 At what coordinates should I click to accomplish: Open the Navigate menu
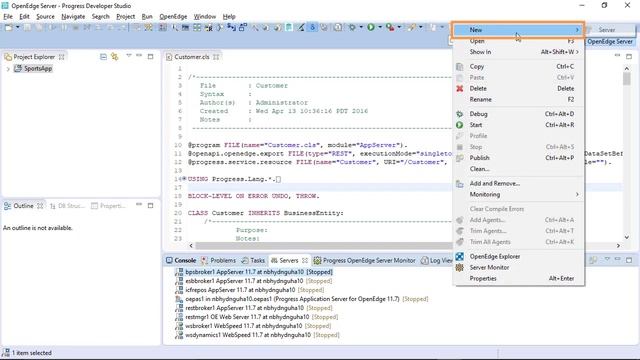tap(73, 17)
